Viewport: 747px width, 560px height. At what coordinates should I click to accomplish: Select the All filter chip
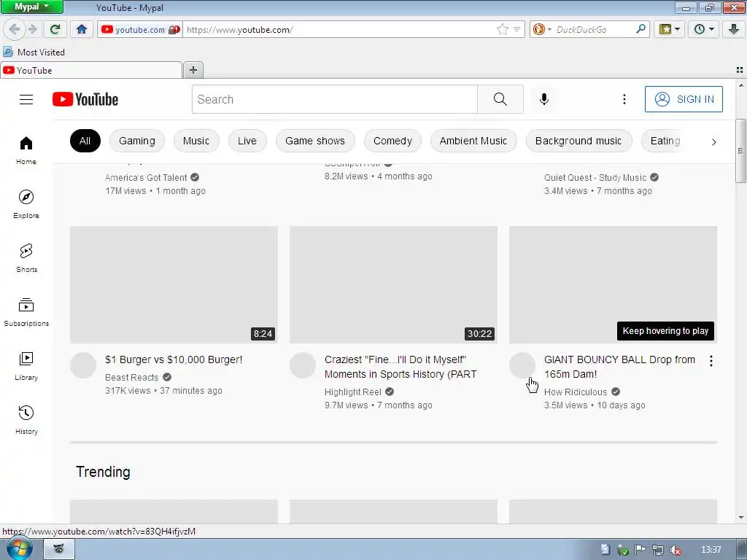coord(85,141)
